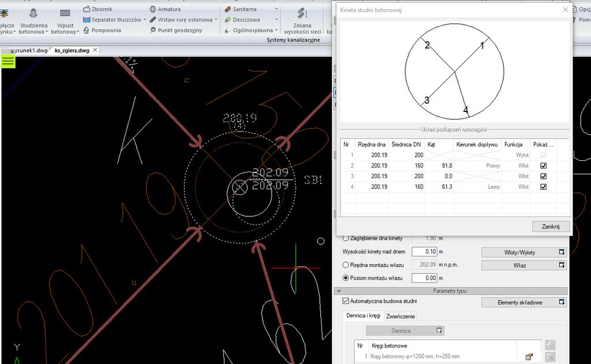Remove concrete ring with X icon
This screenshot has height=364, width=591.
pyautogui.click(x=550, y=357)
